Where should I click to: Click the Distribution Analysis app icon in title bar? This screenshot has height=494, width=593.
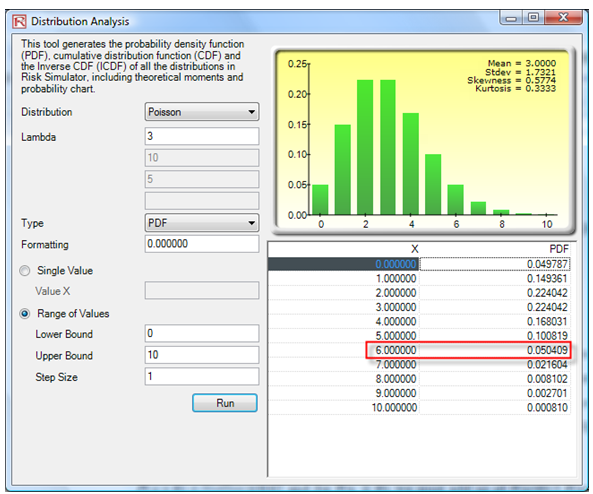(19, 22)
